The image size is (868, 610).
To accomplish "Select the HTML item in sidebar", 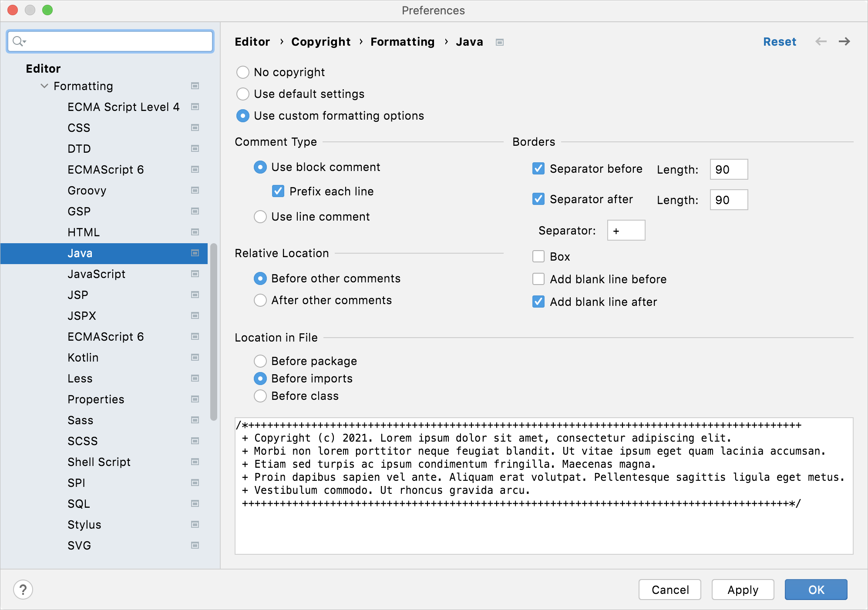I will tap(84, 232).
